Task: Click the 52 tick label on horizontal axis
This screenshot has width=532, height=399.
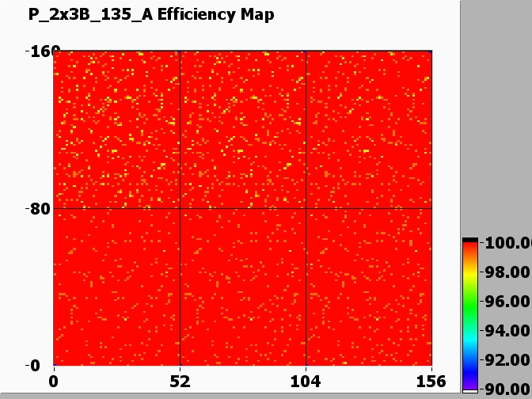Action: coord(180,380)
